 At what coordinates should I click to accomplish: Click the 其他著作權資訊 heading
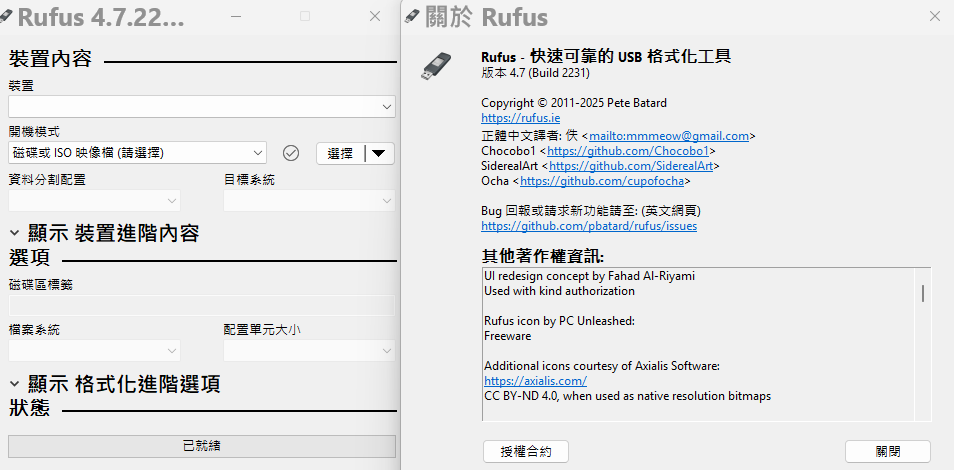[543, 256]
